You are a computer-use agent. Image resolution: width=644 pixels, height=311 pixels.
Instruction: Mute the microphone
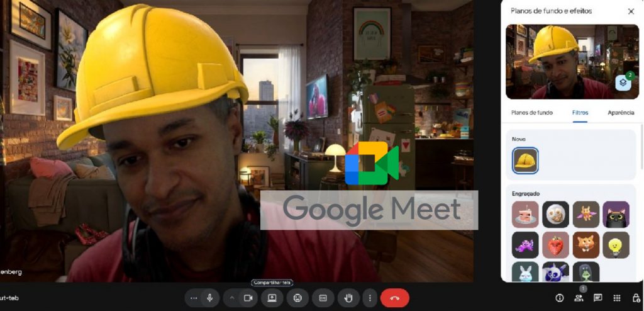click(x=210, y=298)
